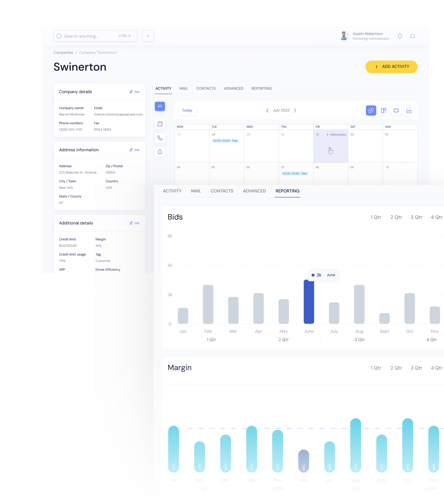The image size is (444, 504).
Task: Open the cloud icon beside the bell
Action: (x=412, y=36)
